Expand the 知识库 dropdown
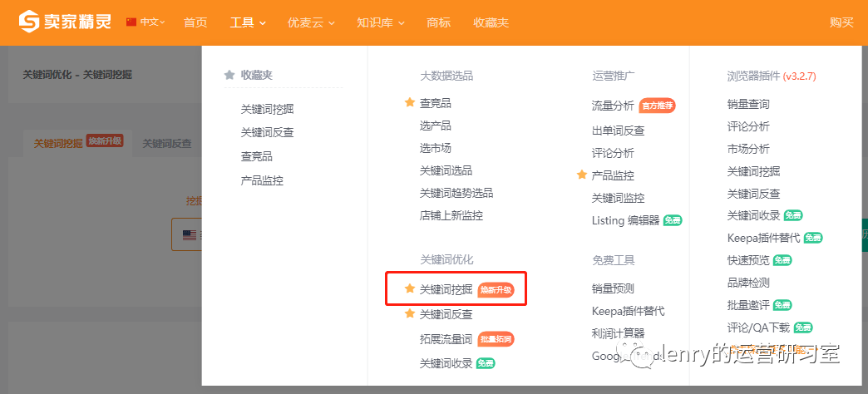This screenshot has height=394, width=868. [x=380, y=22]
